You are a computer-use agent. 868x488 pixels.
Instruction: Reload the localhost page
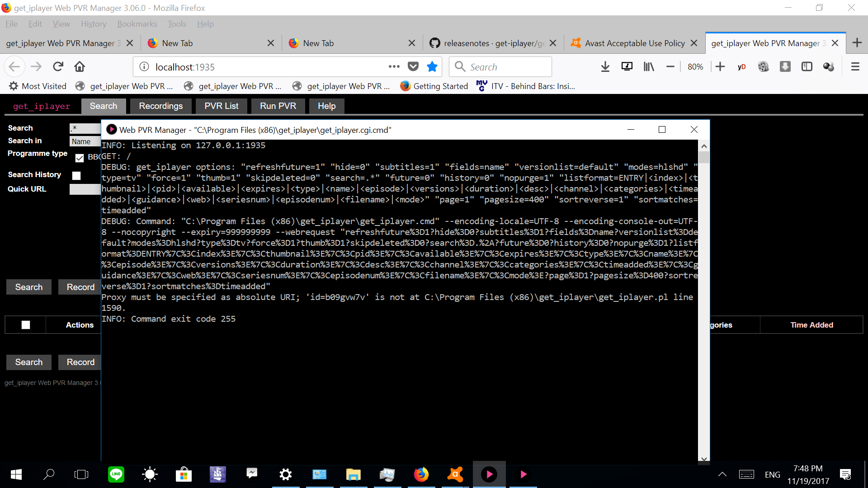58,67
